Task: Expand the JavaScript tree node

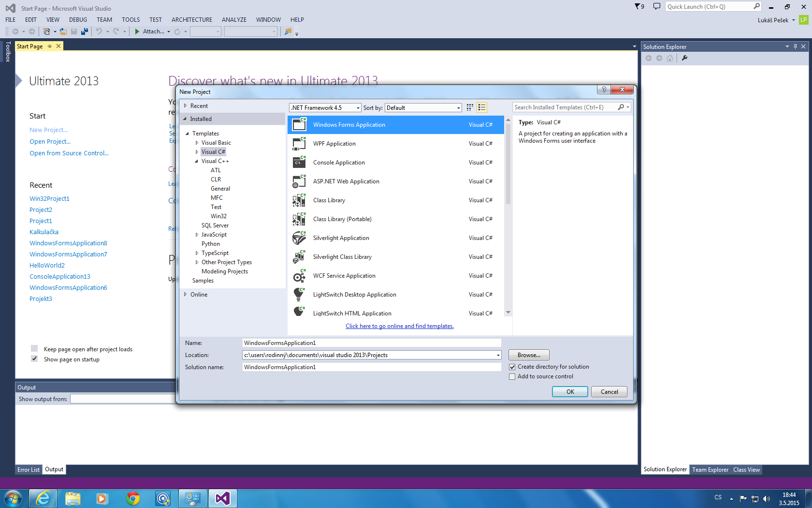Action: pyautogui.click(x=197, y=235)
